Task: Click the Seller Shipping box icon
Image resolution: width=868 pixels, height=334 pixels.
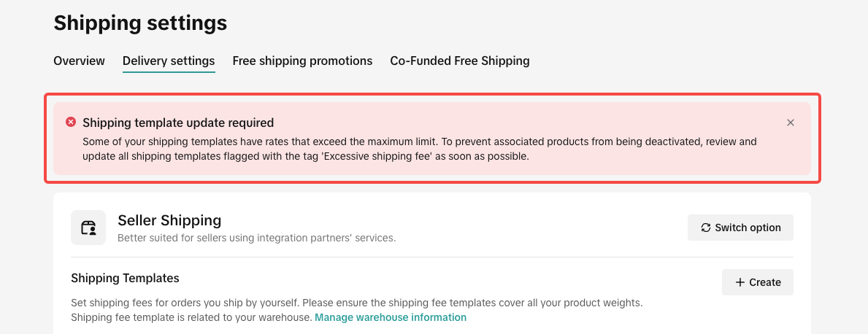Action: [x=88, y=228]
